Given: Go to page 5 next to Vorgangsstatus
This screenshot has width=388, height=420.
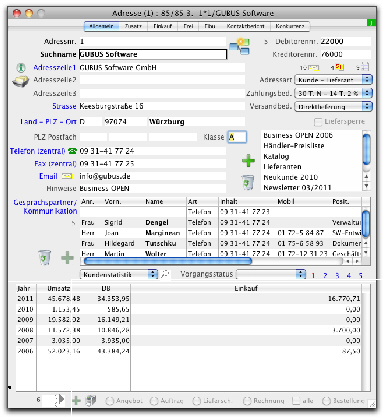Looking at the screenshot, I should point(360,276).
